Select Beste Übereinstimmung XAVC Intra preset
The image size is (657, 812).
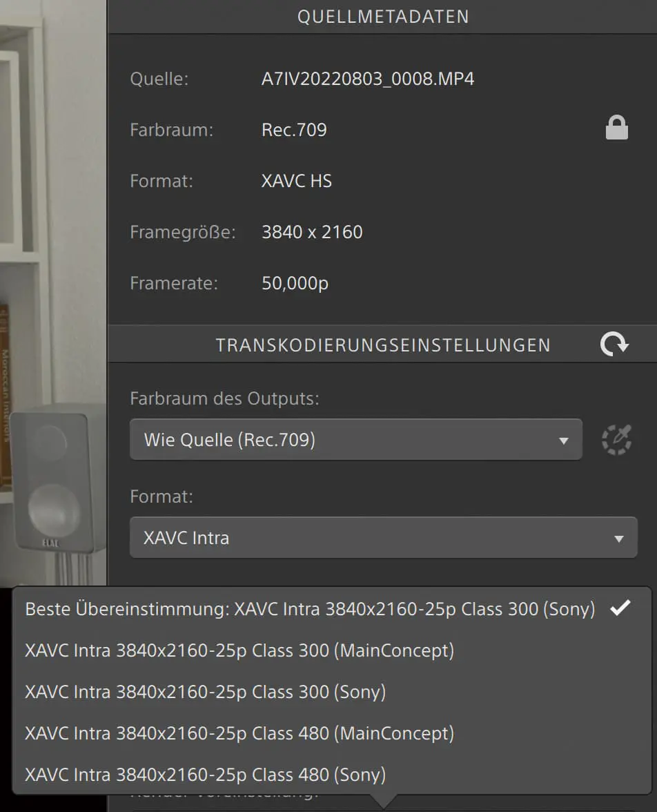[x=309, y=609]
